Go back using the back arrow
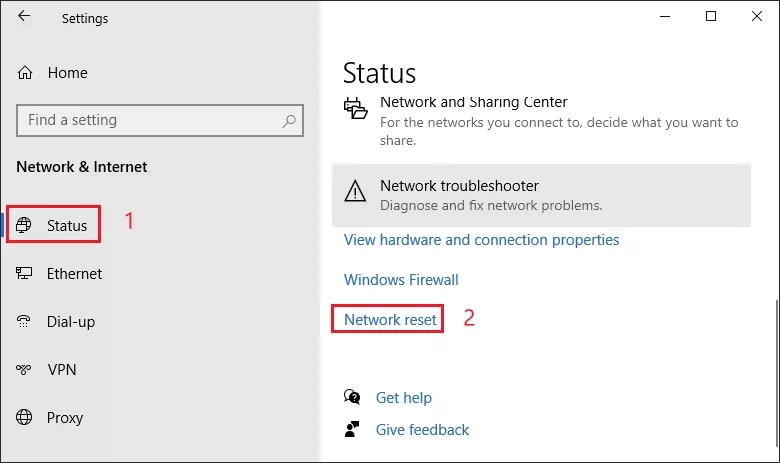The width and height of the screenshot is (780, 463). [24, 16]
